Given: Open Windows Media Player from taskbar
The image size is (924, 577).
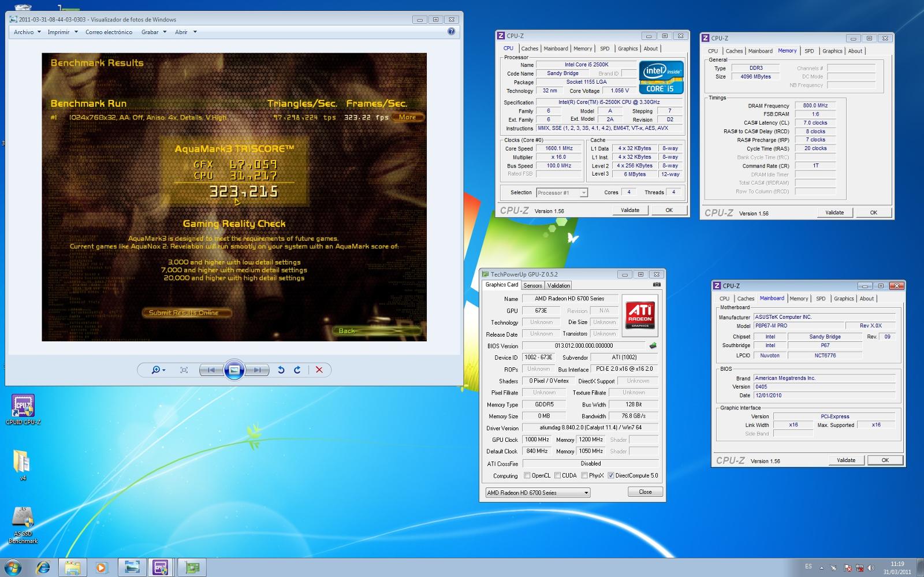Looking at the screenshot, I should pos(101,568).
